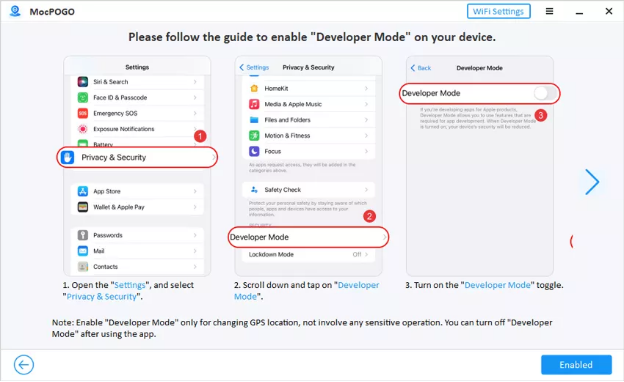Click the Passwords label
This screenshot has width=624, height=382.
click(108, 235)
